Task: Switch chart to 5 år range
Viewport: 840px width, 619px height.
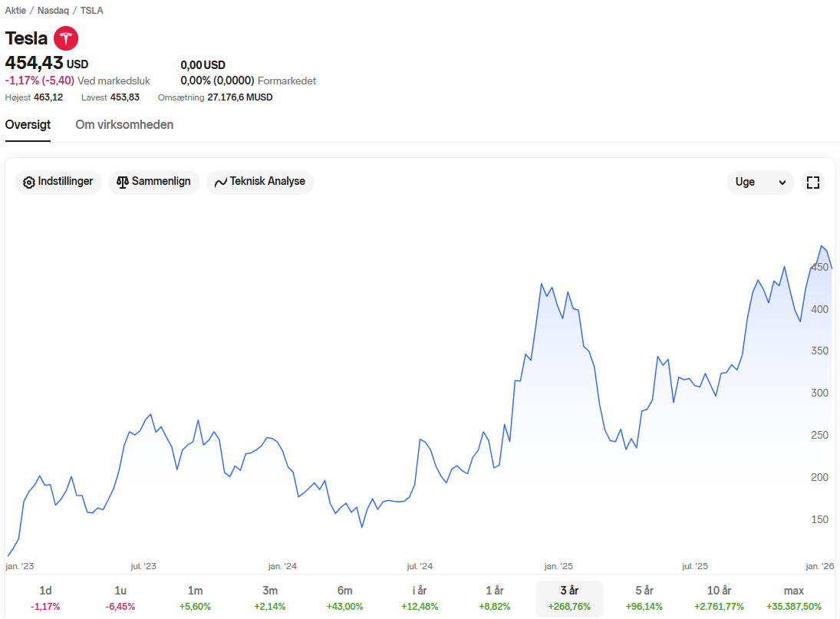Action: tap(644, 598)
